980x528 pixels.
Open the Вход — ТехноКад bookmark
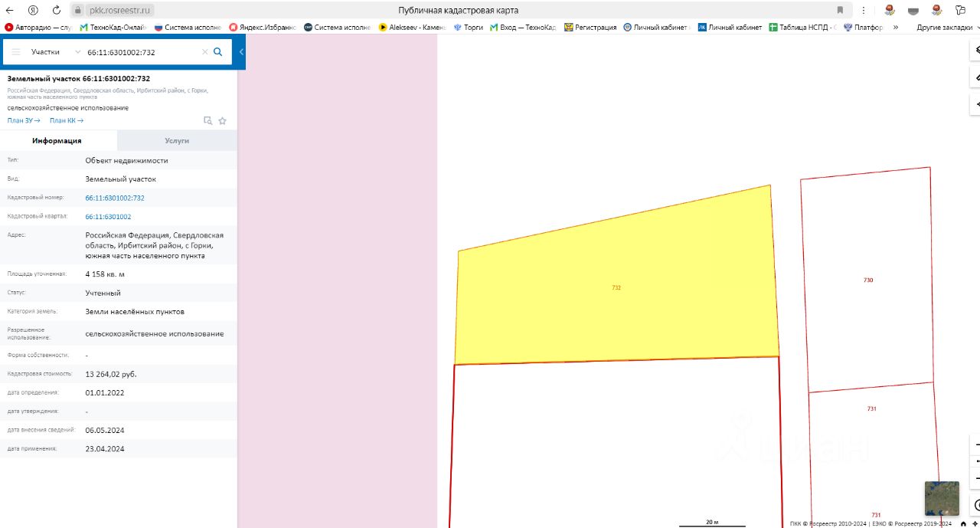[x=524, y=27]
